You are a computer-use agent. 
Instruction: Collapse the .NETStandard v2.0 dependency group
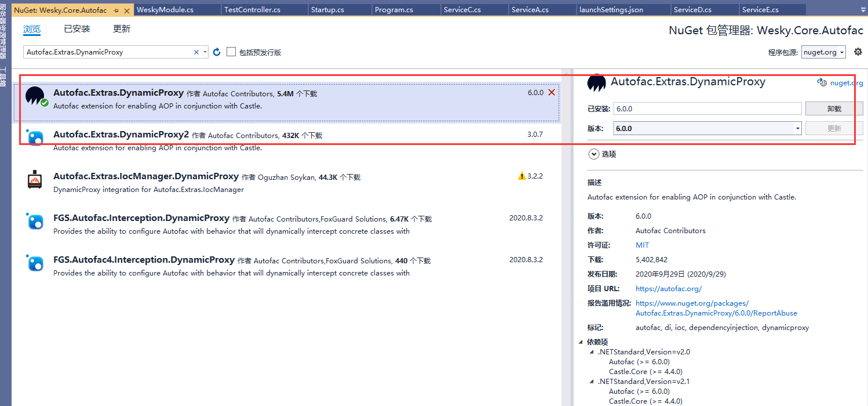tap(592, 352)
